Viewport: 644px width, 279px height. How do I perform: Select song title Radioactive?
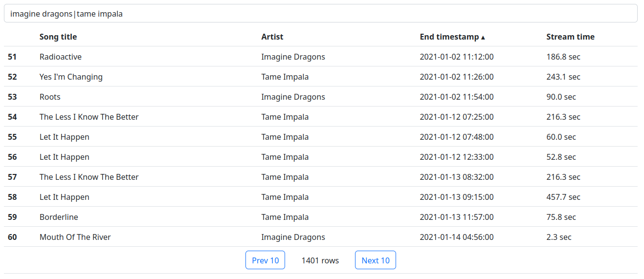pyautogui.click(x=61, y=57)
